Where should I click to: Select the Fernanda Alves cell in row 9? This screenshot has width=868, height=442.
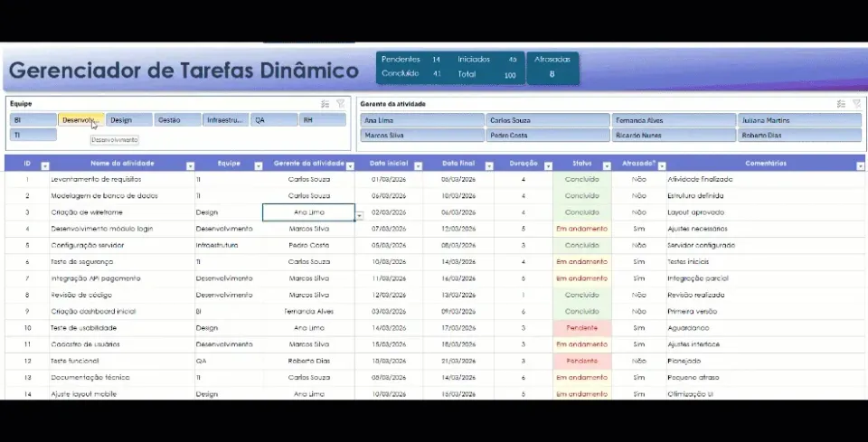coord(309,312)
